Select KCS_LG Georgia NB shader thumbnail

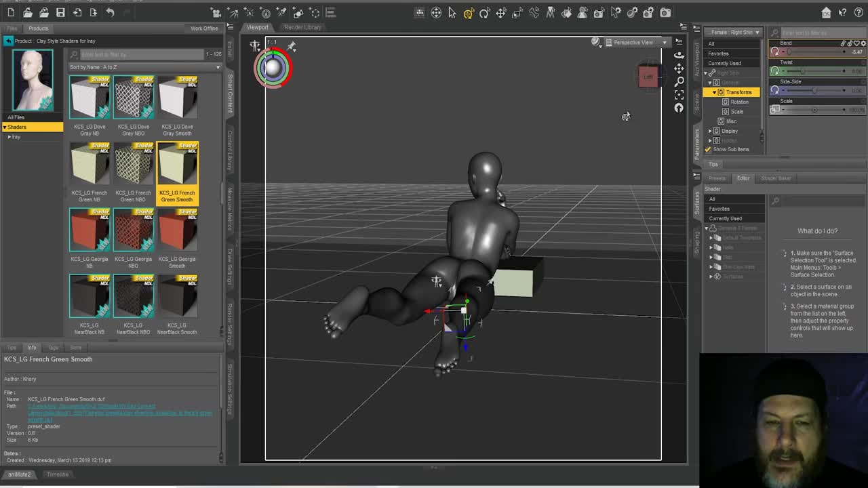pos(89,231)
